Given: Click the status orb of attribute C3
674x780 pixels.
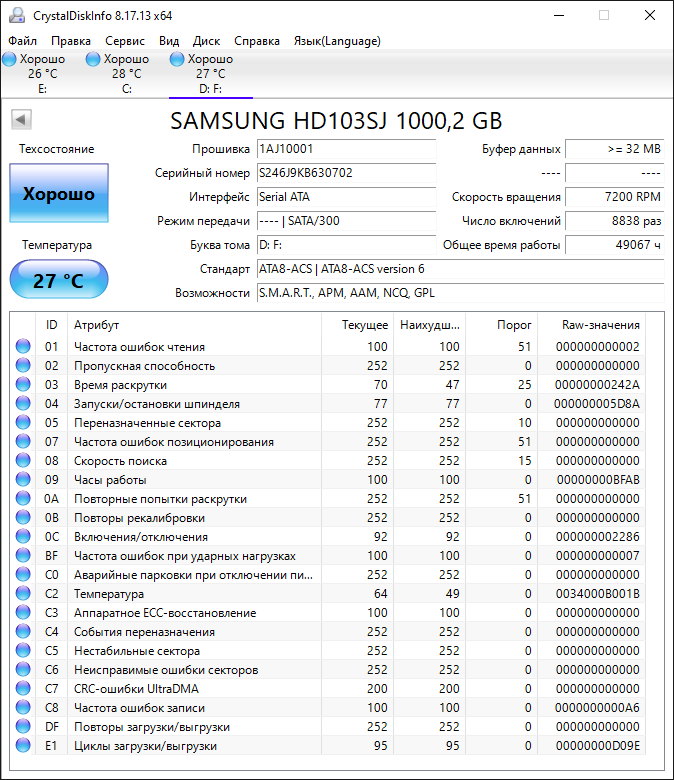Looking at the screenshot, I should click(x=23, y=612).
